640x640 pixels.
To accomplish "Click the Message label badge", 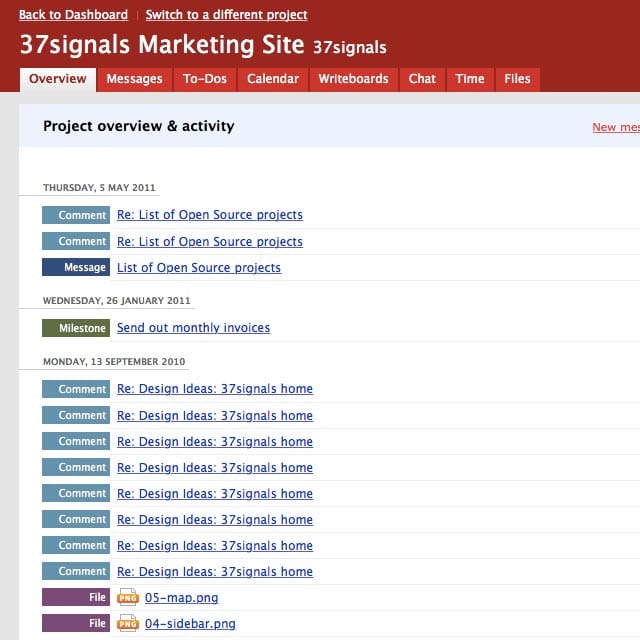I will pyautogui.click(x=76, y=268).
